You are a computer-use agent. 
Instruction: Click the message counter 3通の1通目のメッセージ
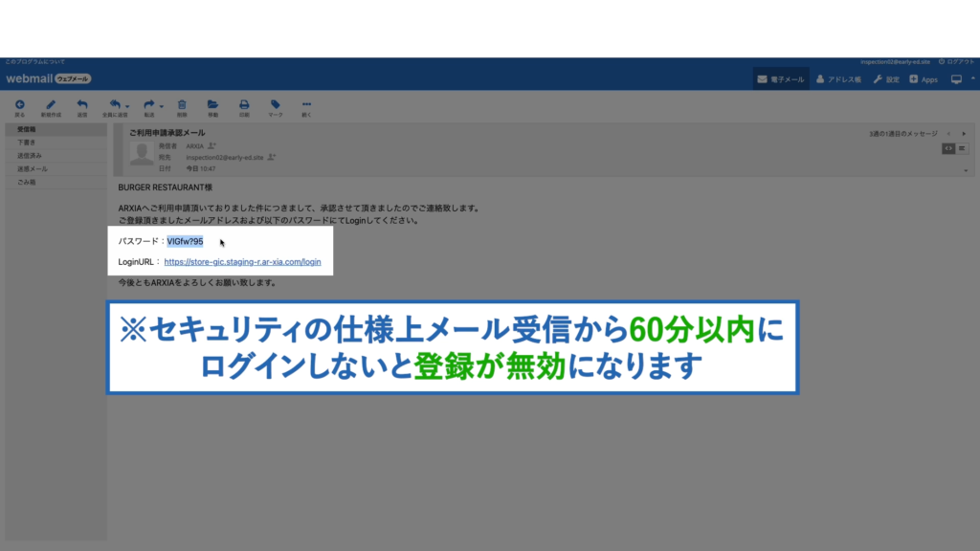[903, 134]
